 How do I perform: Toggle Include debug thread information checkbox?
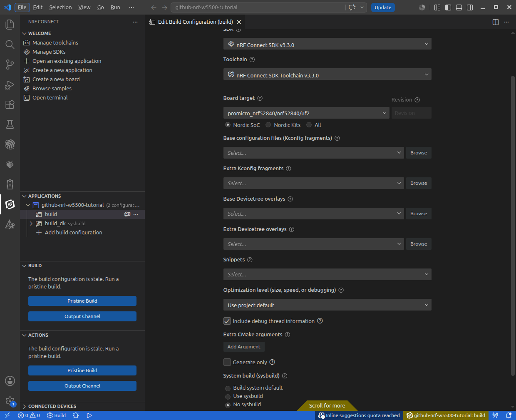[x=227, y=321]
